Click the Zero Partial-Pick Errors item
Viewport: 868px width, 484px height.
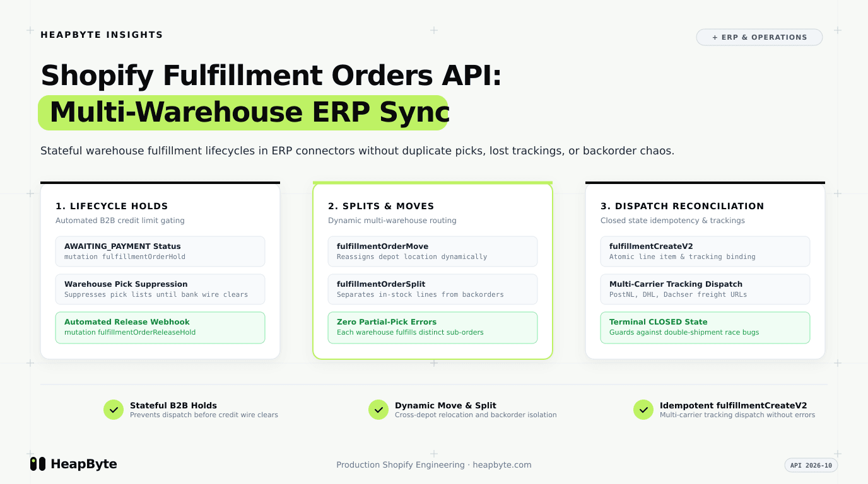coord(433,328)
